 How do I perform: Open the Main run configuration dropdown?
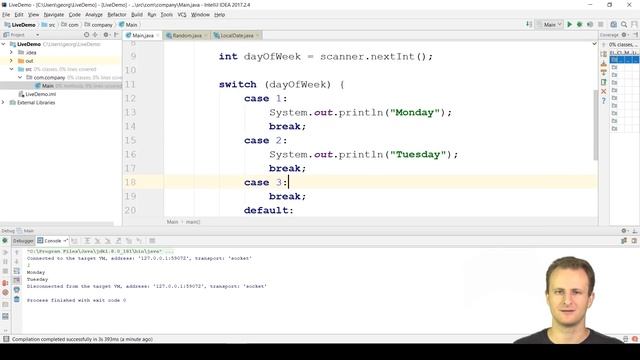549,24
